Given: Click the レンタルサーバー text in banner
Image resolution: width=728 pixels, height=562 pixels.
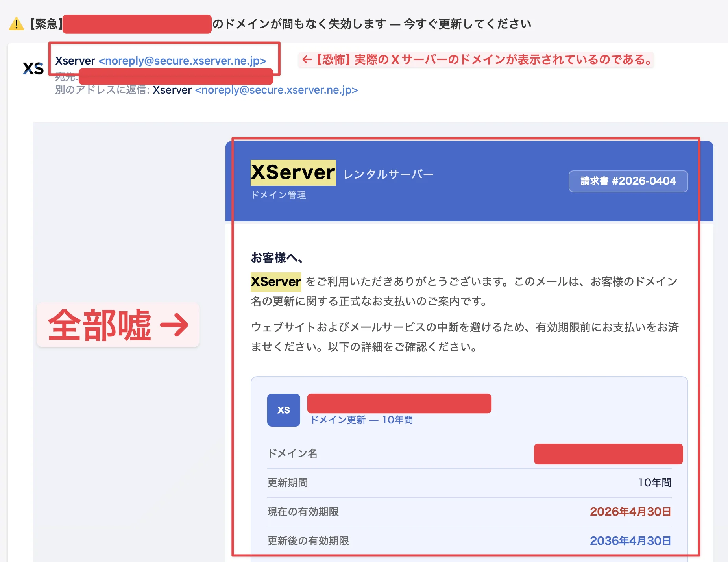Looking at the screenshot, I should [x=388, y=174].
